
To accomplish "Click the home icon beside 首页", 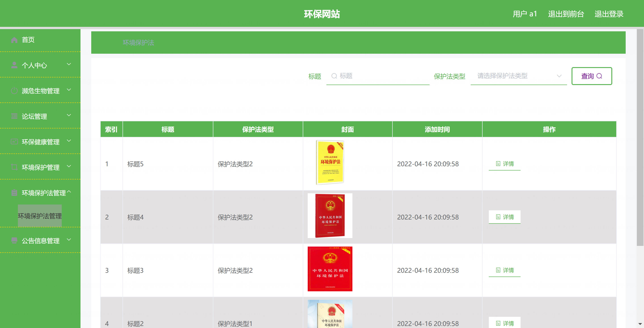I will point(14,40).
